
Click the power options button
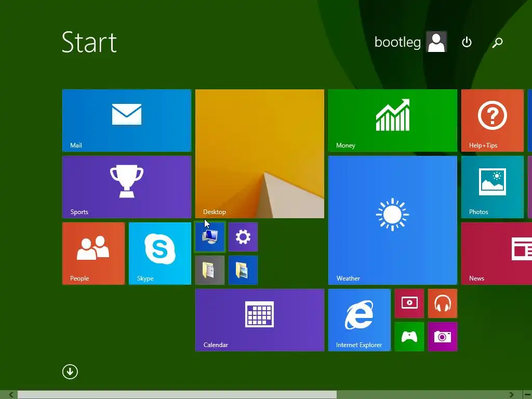pyautogui.click(x=467, y=42)
